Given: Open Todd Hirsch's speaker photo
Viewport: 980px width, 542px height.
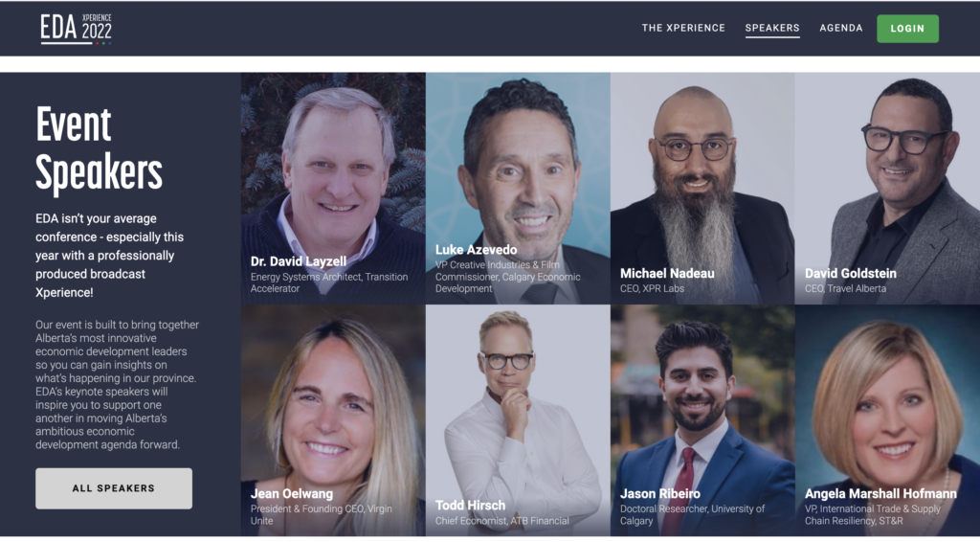Looking at the screenshot, I should tap(518, 420).
